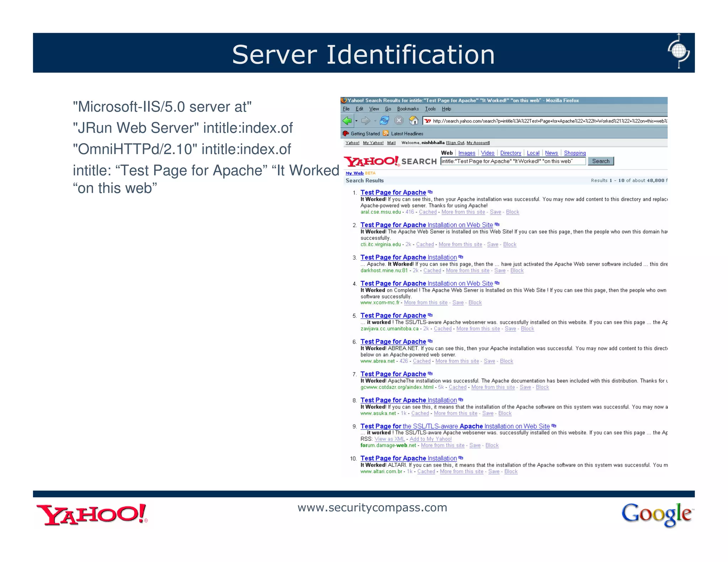Screen dimensions: 728x562
Task: Switch to the Local search tab
Action: pos(533,153)
